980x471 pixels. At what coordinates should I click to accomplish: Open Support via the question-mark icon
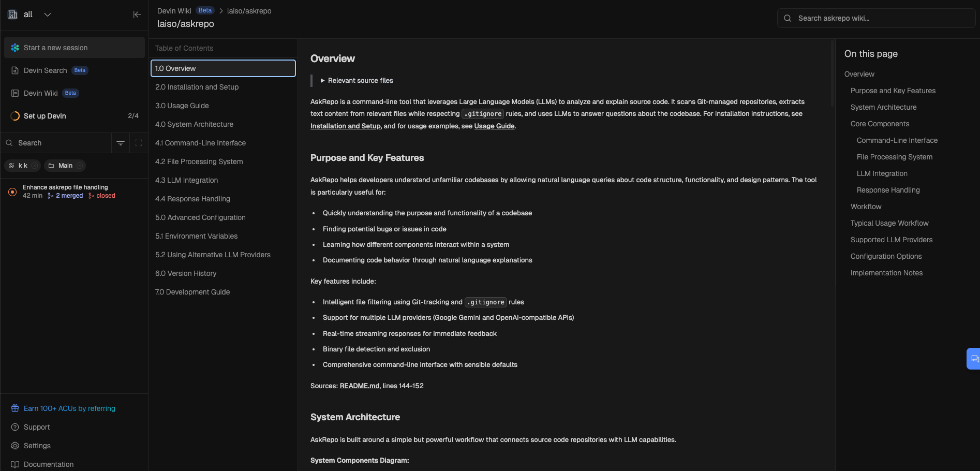pyautogui.click(x=15, y=427)
